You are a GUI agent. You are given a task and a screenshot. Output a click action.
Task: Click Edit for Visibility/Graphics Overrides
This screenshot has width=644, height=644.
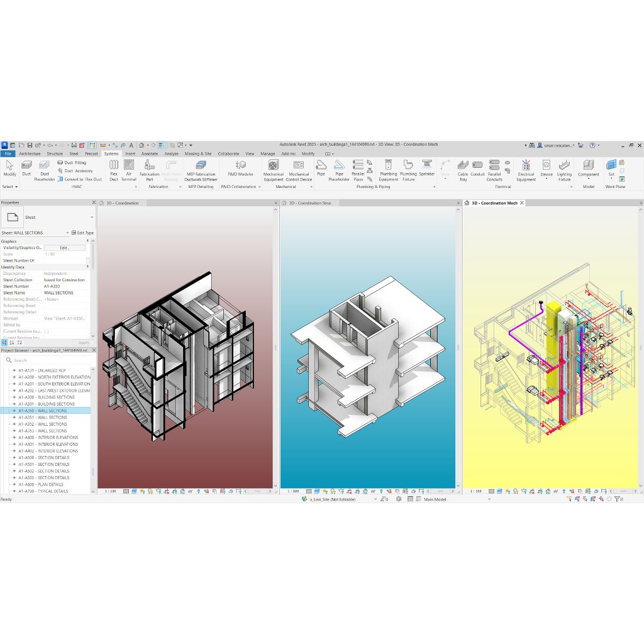(64, 248)
